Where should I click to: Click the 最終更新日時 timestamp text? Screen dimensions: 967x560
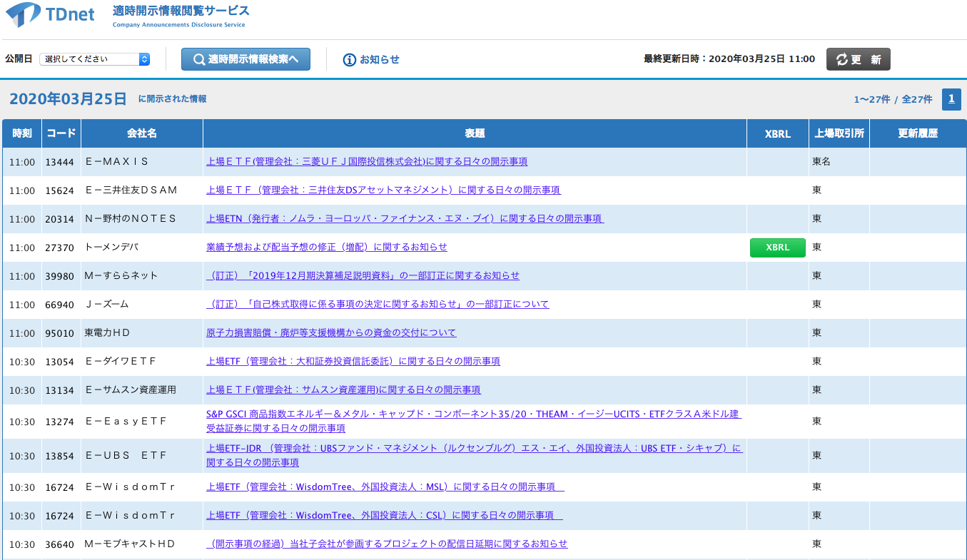point(729,59)
